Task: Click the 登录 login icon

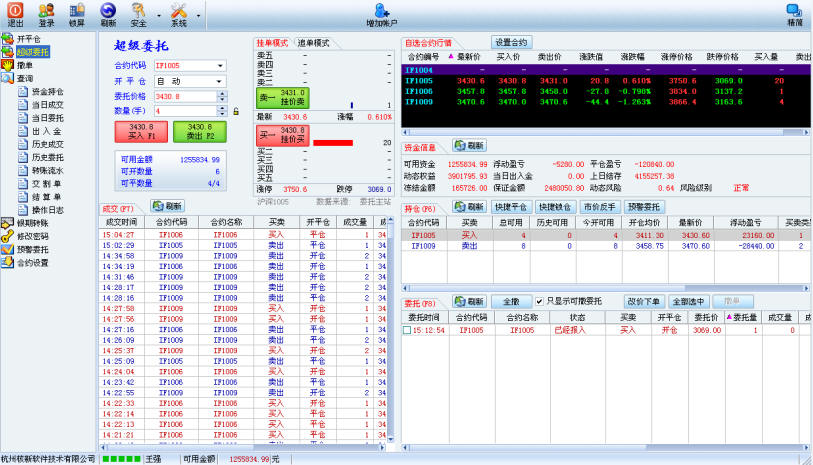Action: pyautogui.click(x=47, y=14)
